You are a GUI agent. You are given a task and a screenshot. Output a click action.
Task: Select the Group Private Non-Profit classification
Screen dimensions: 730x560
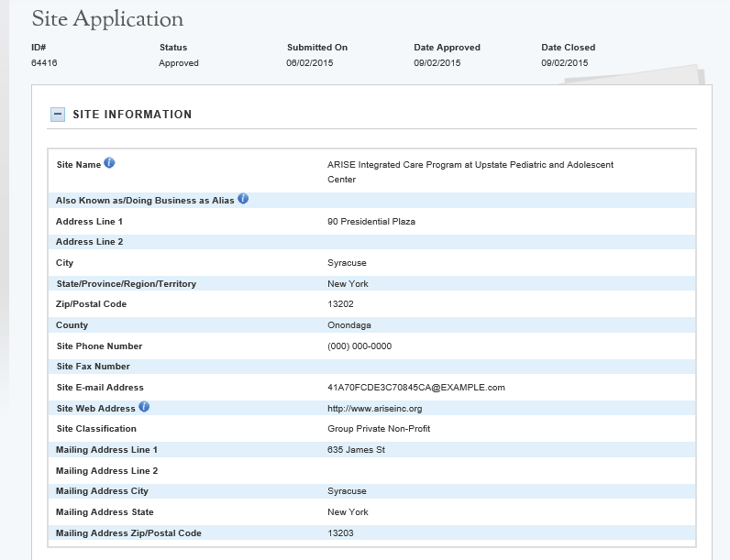tap(379, 429)
